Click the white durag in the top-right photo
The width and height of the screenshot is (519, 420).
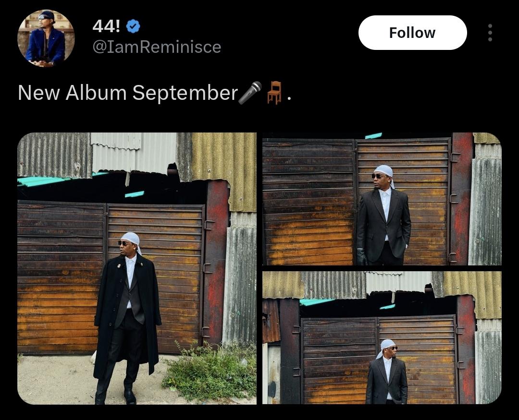point(384,170)
